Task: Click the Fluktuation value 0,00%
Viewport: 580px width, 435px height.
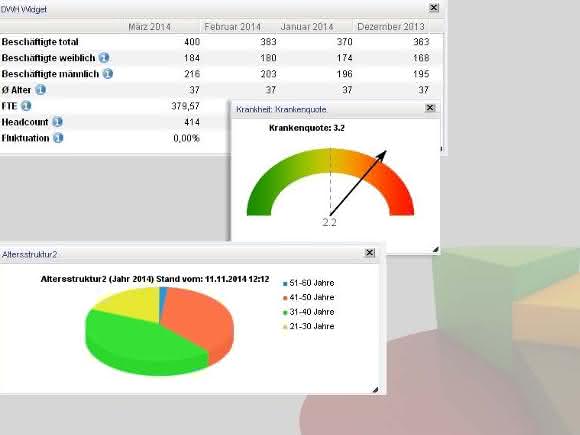Action: click(x=186, y=138)
